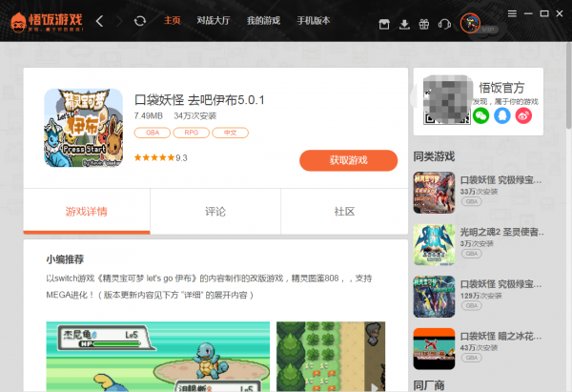Open the downloads icon
The image size is (572, 392).
[x=404, y=25]
